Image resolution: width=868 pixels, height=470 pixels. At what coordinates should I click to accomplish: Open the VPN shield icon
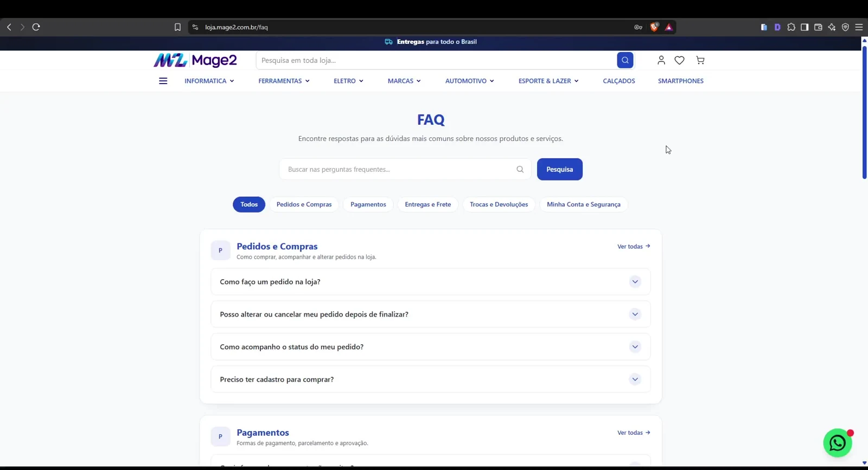tap(845, 27)
